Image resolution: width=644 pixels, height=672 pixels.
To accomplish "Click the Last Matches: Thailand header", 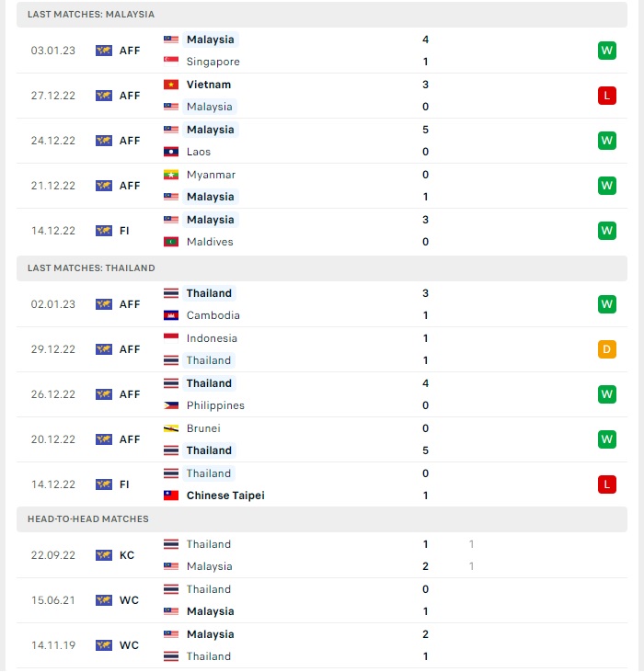I will point(322,268).
